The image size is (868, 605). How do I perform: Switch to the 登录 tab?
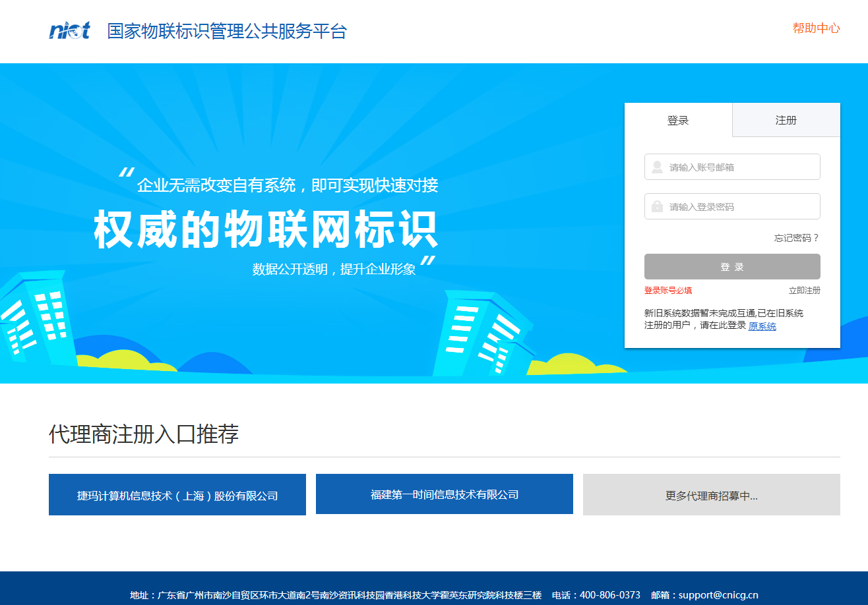[678, 120]
